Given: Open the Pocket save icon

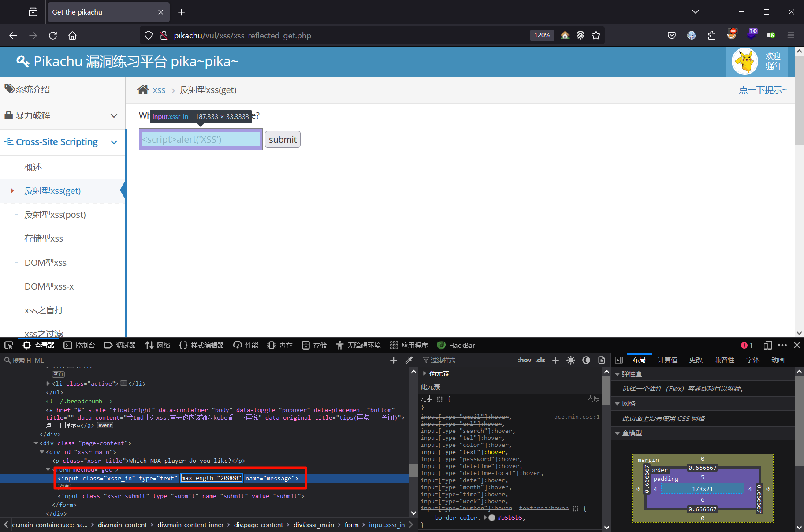Looking at the screenshot, I should point(672,35).
